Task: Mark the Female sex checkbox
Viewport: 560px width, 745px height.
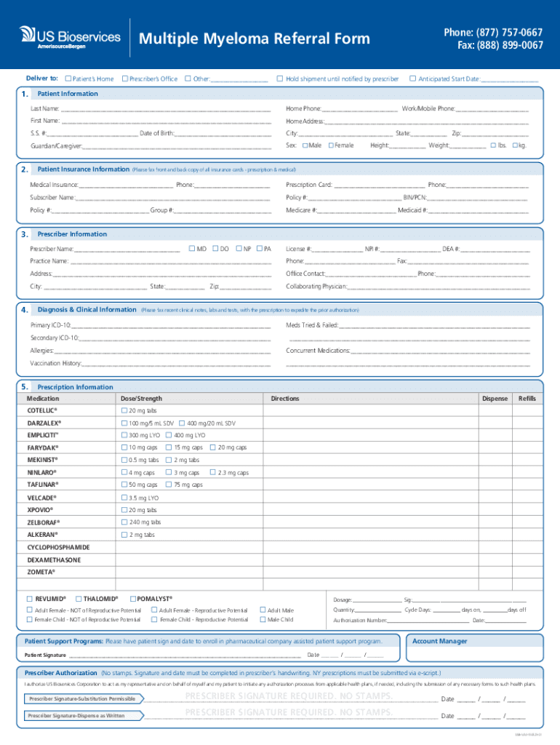Action: [330, 146]
